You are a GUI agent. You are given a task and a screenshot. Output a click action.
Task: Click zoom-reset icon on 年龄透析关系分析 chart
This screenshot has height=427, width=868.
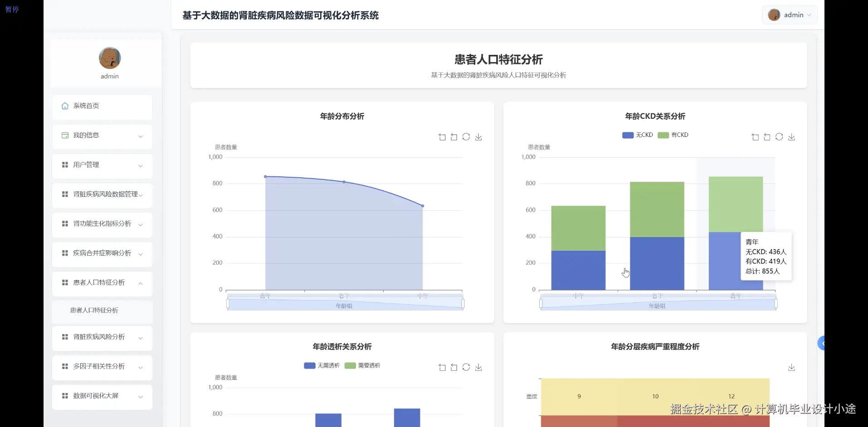pos(454,367)
